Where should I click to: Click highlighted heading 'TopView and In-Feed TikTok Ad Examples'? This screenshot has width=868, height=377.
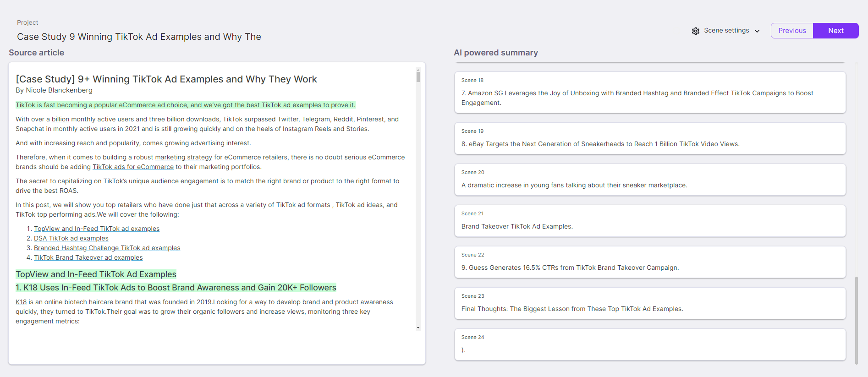96,274
